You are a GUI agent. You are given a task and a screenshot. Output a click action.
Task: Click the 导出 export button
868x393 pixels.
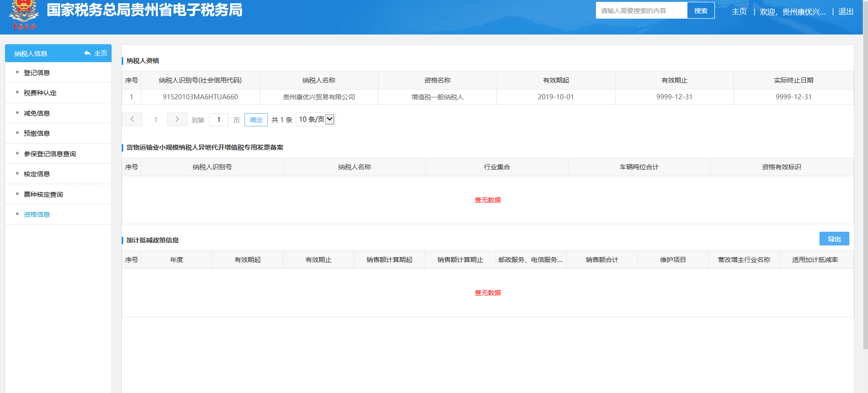834,239
